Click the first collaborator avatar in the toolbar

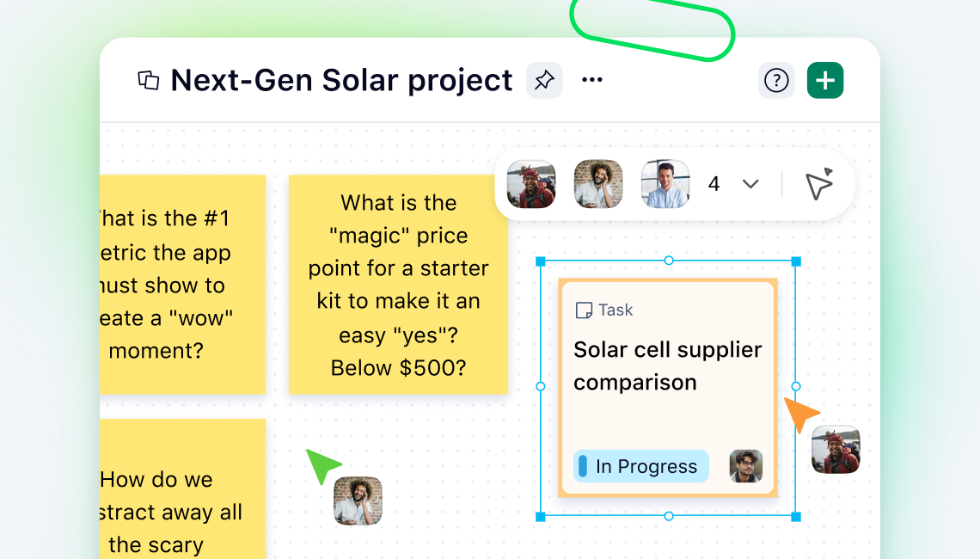(x=530, y=183)
